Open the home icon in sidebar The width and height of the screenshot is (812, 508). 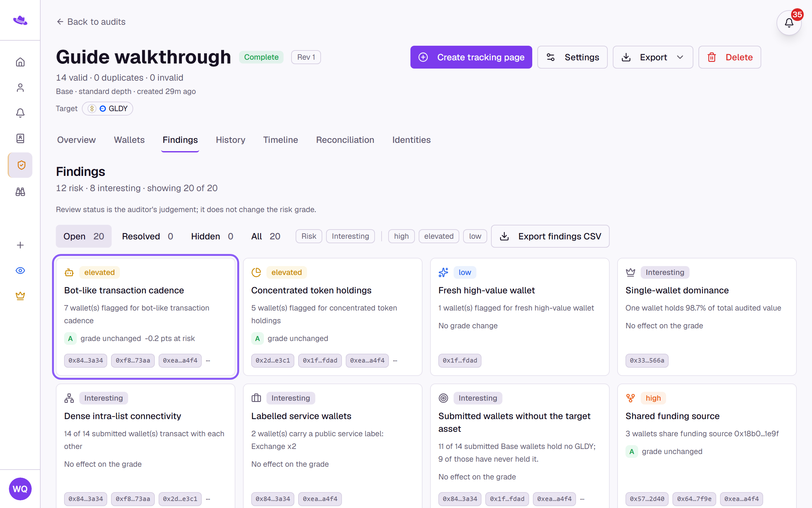[x=20, y=62]
